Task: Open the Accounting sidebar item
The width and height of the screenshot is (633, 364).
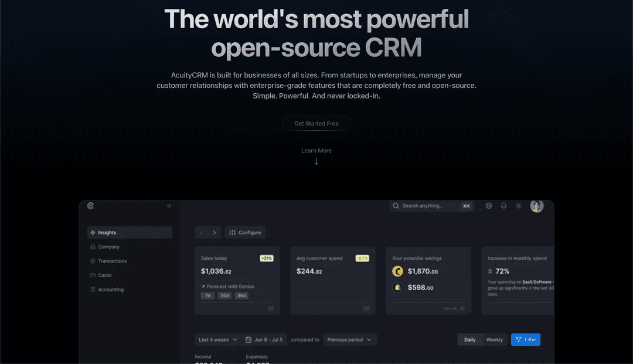Action: pyautogui.click(x=130, y=290)
